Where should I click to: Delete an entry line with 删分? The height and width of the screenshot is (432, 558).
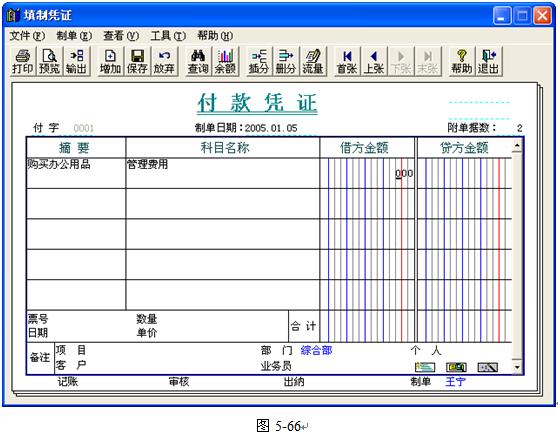tap(286, 61)
